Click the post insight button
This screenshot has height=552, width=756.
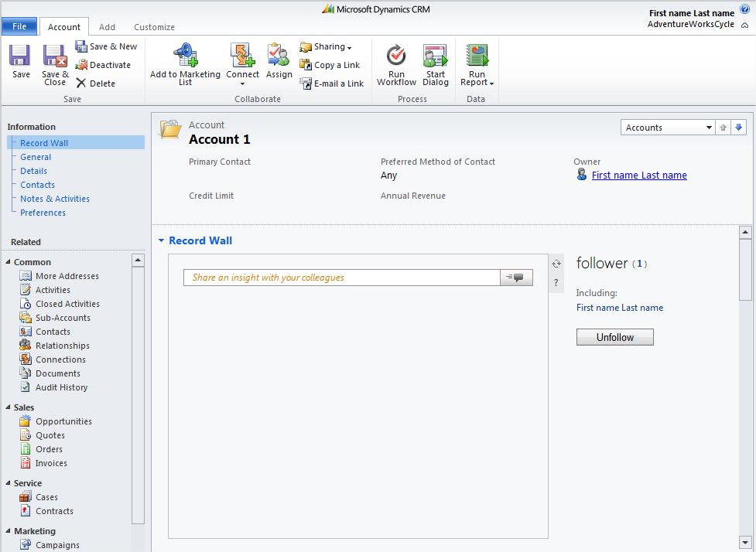click(x=516, y=278)
